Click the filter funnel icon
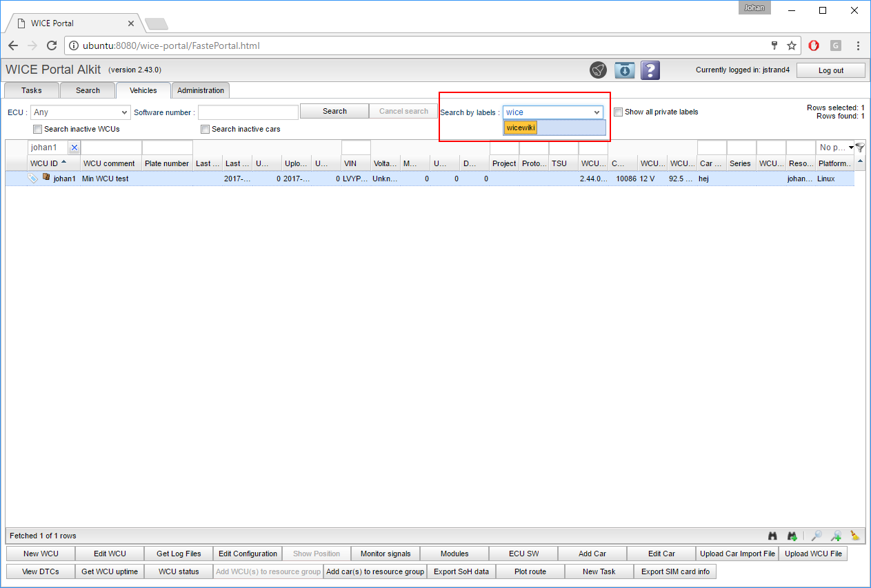Viewport: 871px width, 588px height. 859,148
